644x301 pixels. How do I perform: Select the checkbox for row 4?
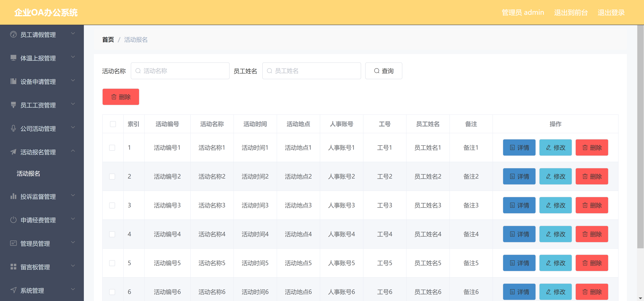tap(112, 234)
